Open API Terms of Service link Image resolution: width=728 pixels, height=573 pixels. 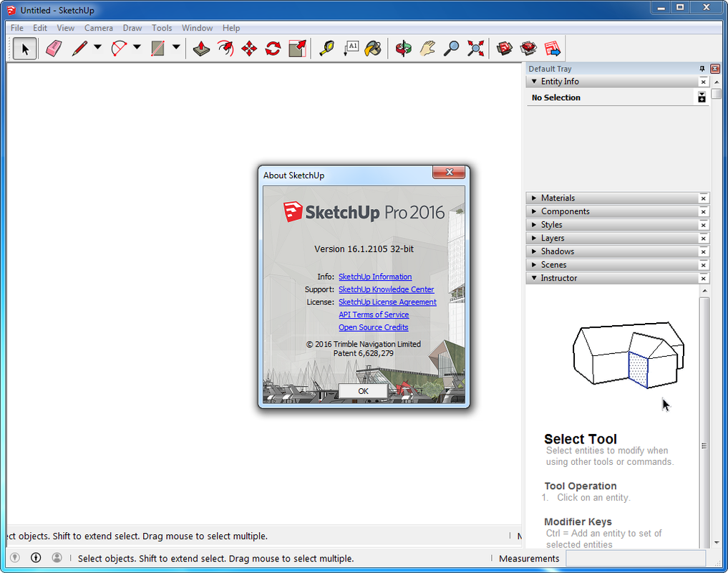(x=374, y=314)
